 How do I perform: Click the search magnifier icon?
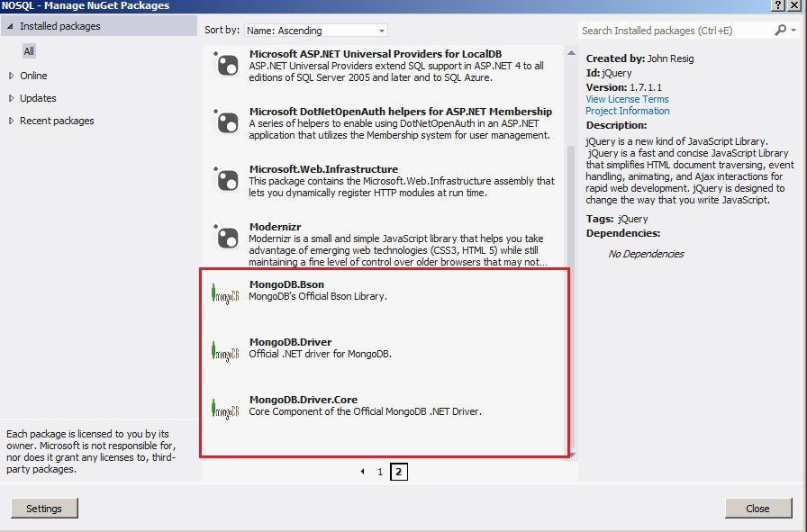coord(780,31)
